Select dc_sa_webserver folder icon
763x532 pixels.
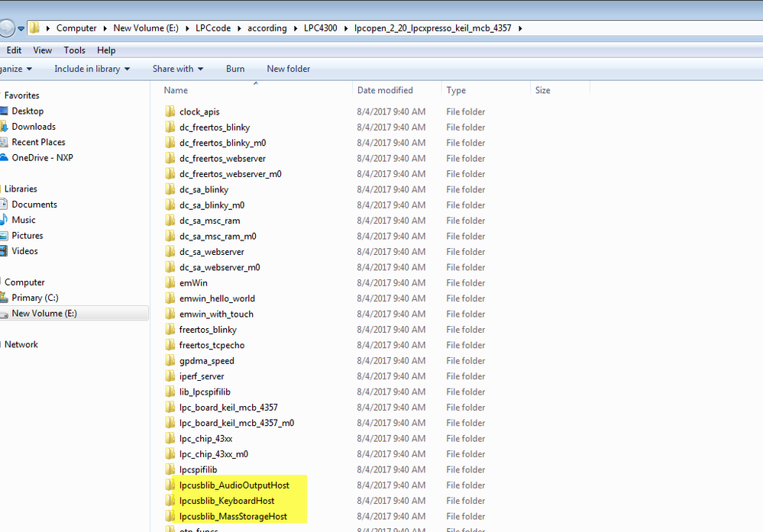click(x=170, y=251)
